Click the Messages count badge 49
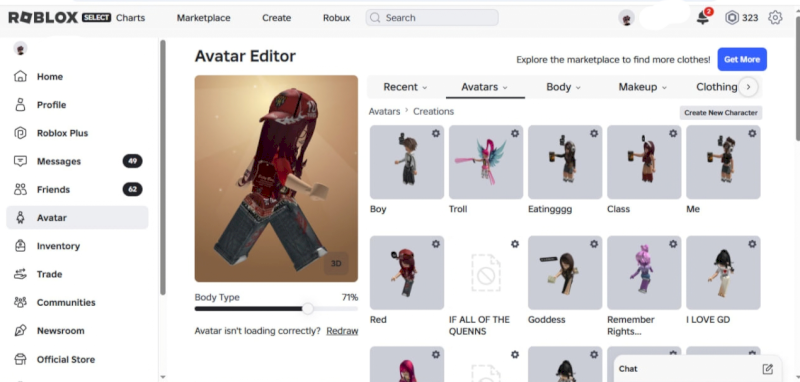The image size is (800, 382). pyautogui.click(x=132, y=161)
